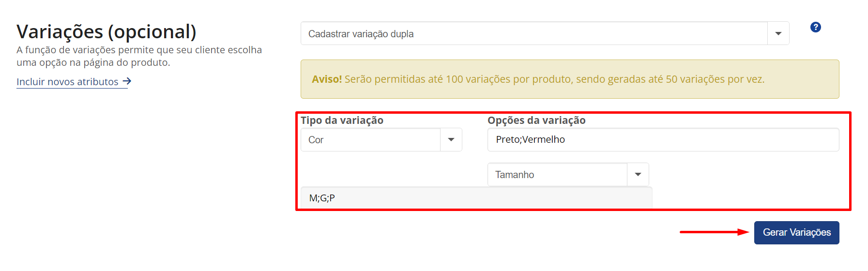Click the bold Aviso! word
This screenshot has height=271, width=868.
tap(327, 79)
